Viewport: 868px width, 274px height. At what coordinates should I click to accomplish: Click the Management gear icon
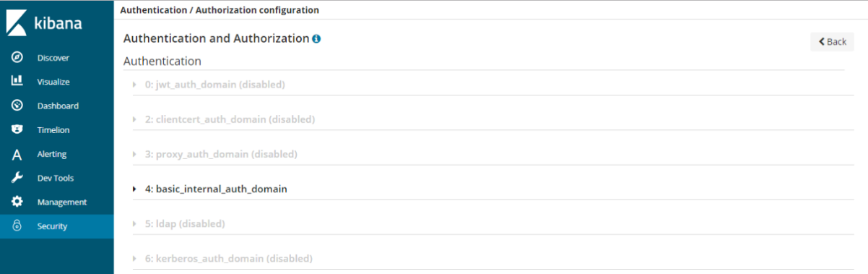point(17,202)
